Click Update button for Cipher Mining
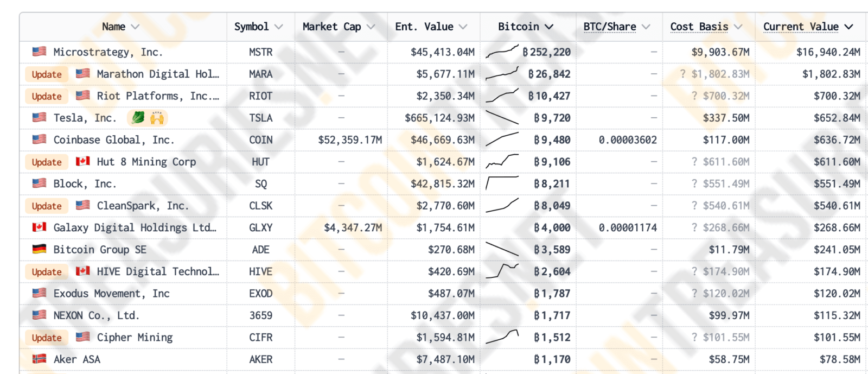 click(47, 338)
